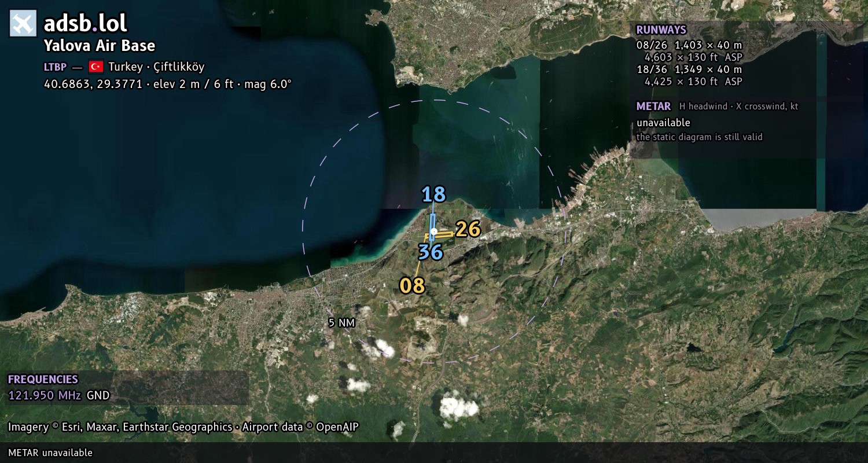Click the static diagram still valid note

(700, 137)
